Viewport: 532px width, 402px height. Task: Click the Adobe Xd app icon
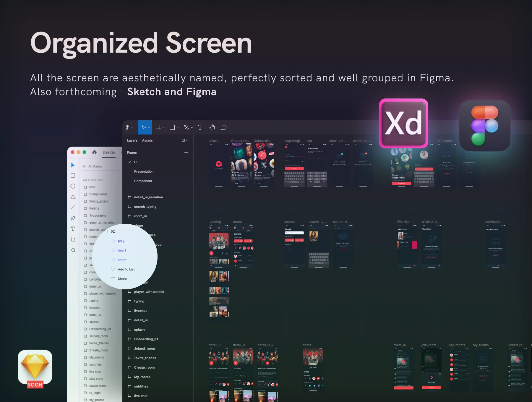coord(403,123)
